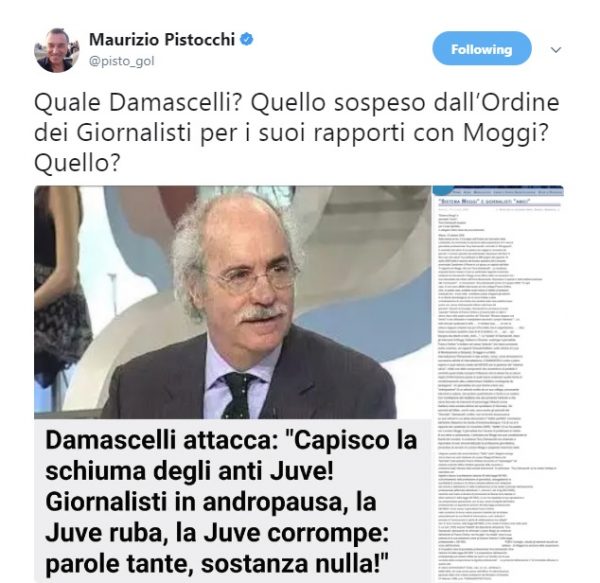The image size is (600, 583).
Task: Click the man's polka-dot necktie
Action: (x=239, y=395)
